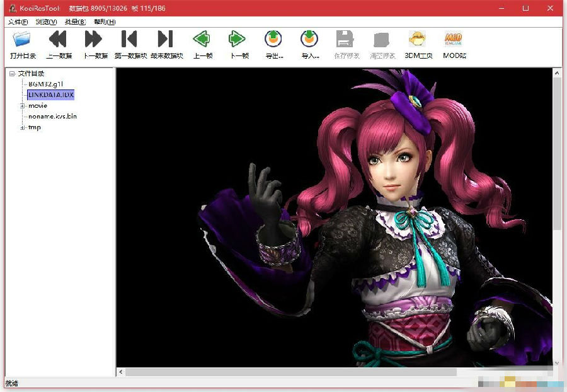Select noname.kvs.bin file entry
Image resolution: width=567 pixels, height=392 pixels.
tap(52, 117)
